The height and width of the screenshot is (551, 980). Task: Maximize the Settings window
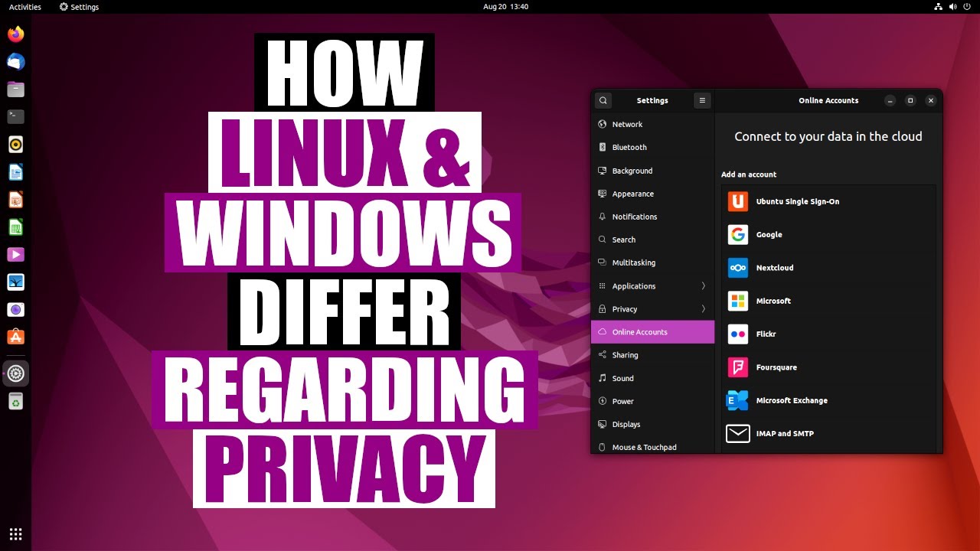[x=910, y=100]
